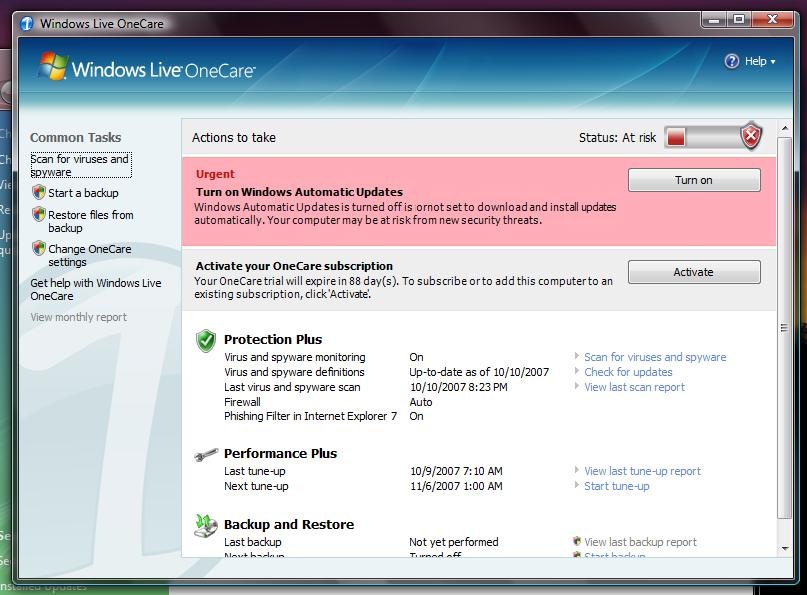Open View last scan report link
807x595 pixels.
click(635, 387)
